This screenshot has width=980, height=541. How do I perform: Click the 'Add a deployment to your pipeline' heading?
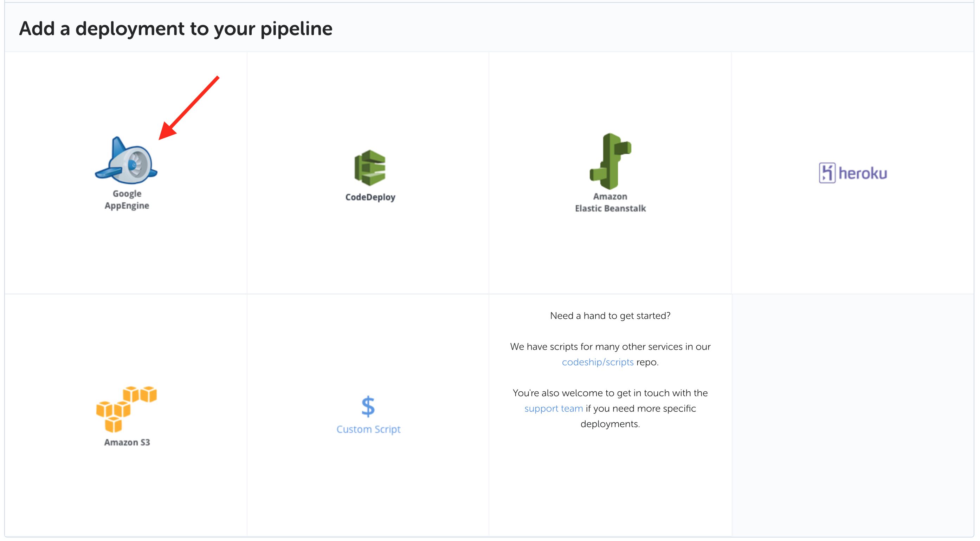coord(176,28)
